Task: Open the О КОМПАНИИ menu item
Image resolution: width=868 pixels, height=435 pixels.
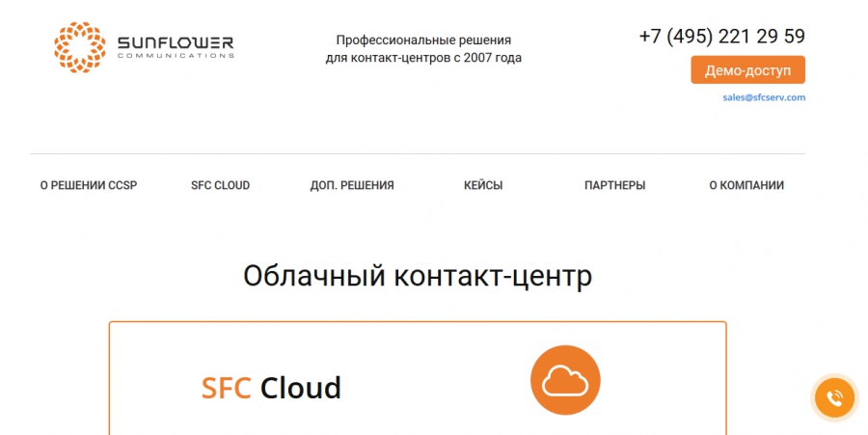Action: pyautogui.click(x=746, y=185)
